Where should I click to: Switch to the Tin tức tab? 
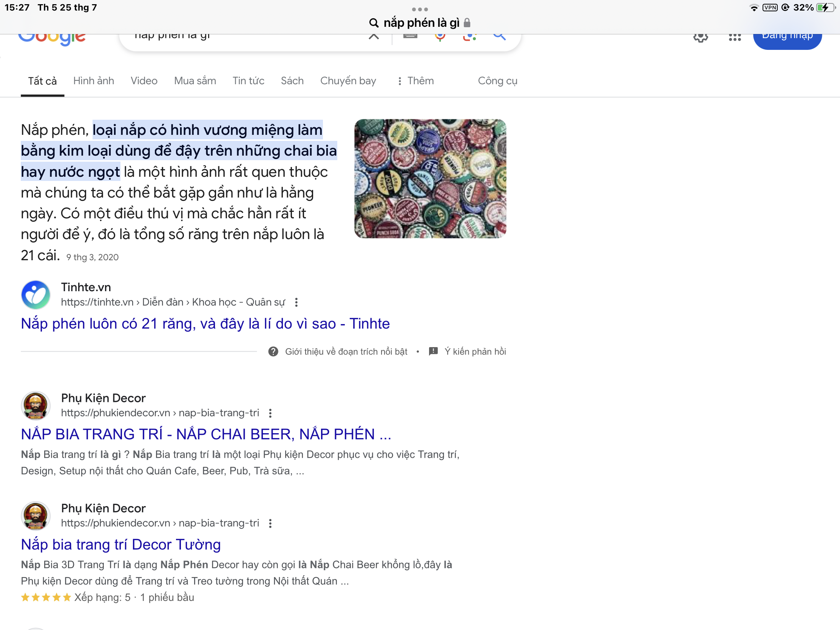249,81
